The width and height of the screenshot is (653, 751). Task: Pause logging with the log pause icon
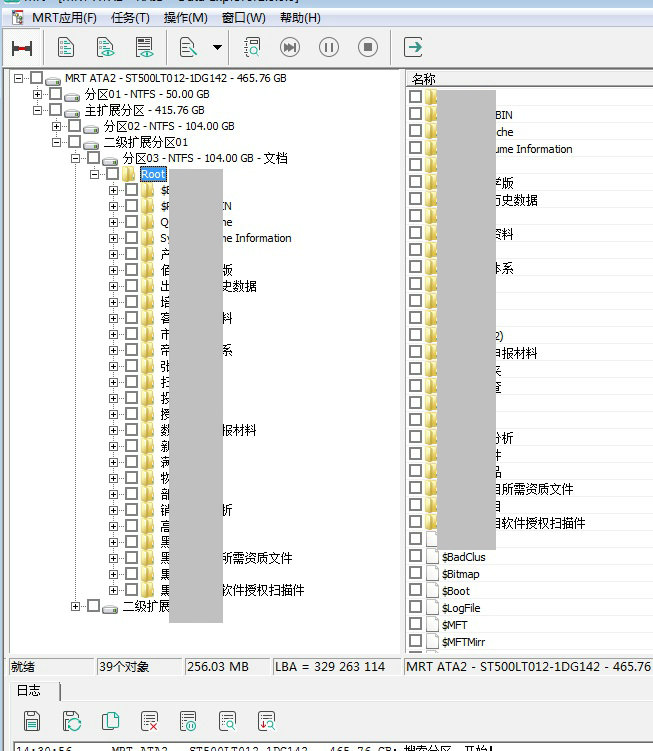188,721
